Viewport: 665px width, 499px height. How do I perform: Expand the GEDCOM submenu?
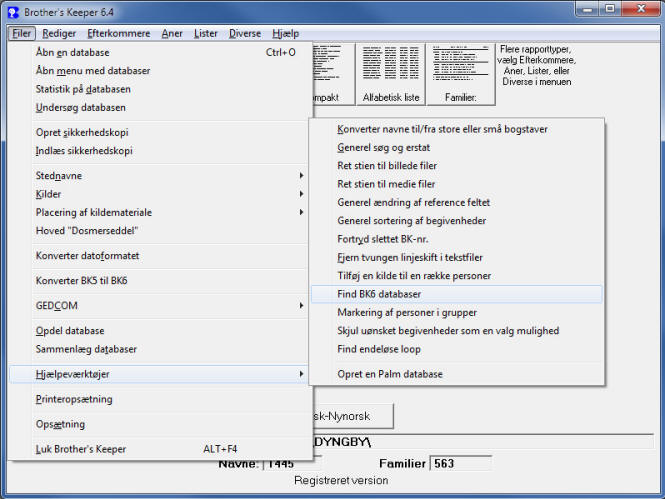click(160, 305)
